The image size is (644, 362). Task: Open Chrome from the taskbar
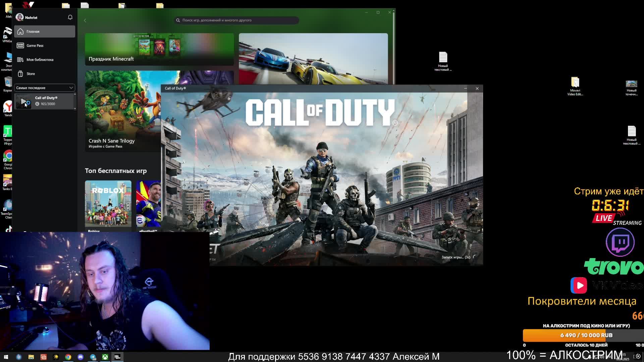68,357
